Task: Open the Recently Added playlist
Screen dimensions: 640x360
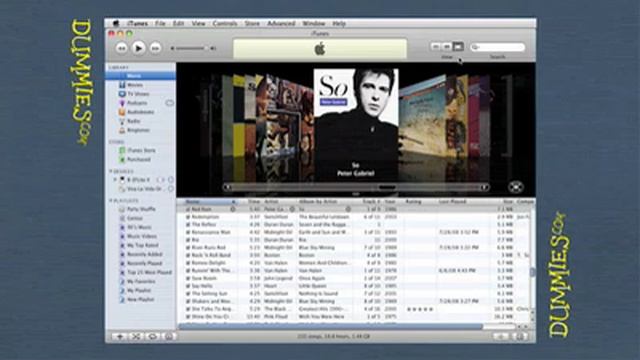Action: coord(144,254)
